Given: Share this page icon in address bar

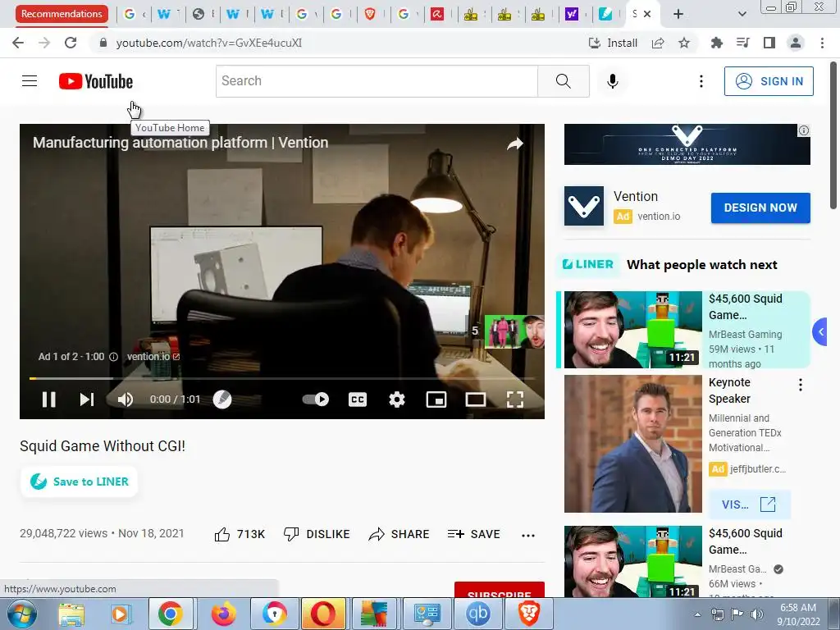Looking at the screenshot, I should 658,43.
